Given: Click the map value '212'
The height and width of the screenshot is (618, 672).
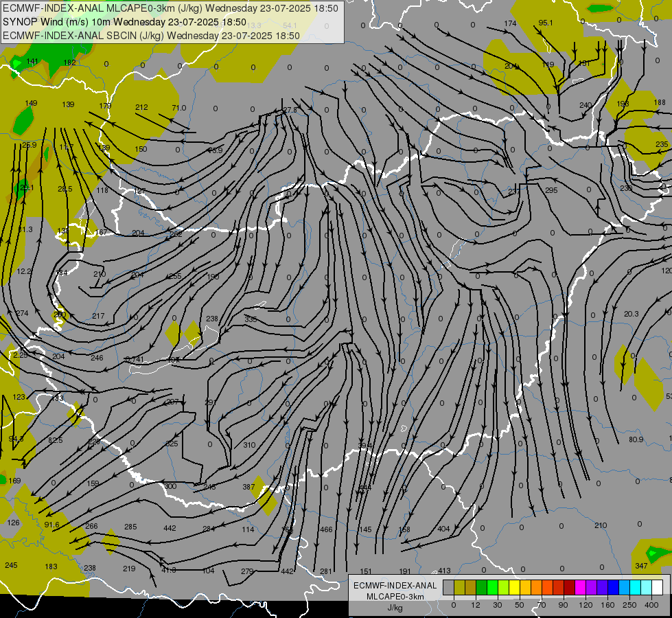Looking at the screenshot, I should (x=141, y=108).
